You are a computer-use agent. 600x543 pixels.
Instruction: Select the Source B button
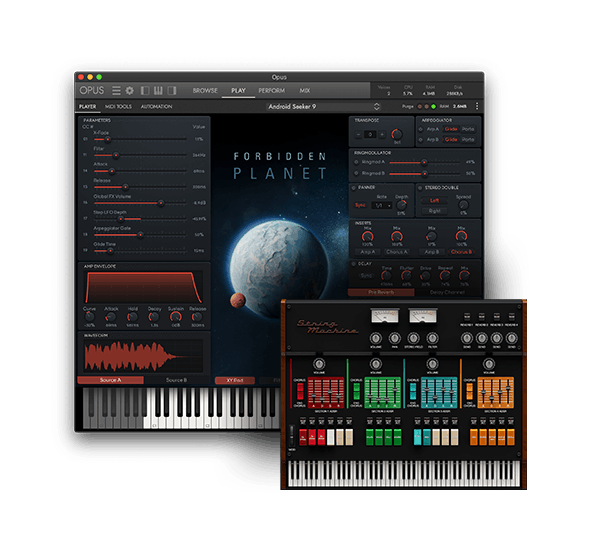click(176, 381)
